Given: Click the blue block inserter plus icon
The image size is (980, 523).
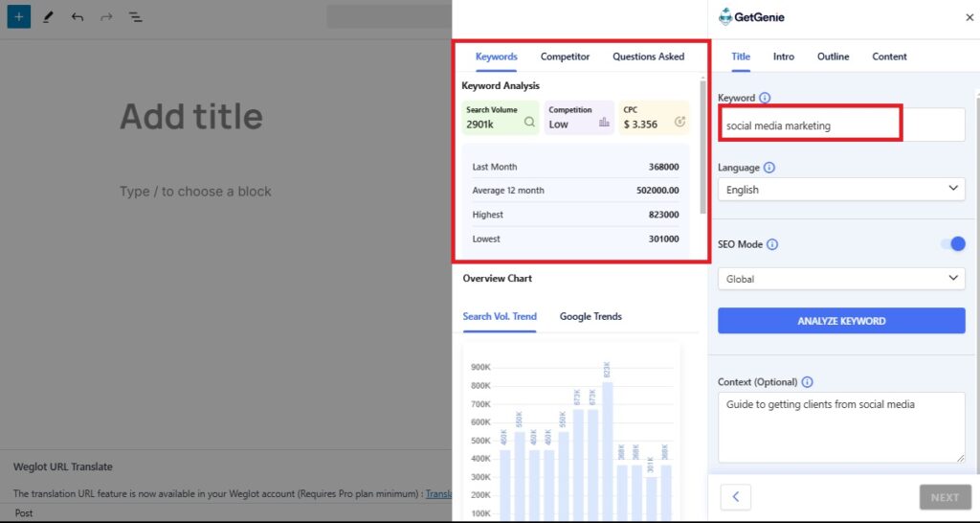Looking at the screenshot, I should pos(19,17).
